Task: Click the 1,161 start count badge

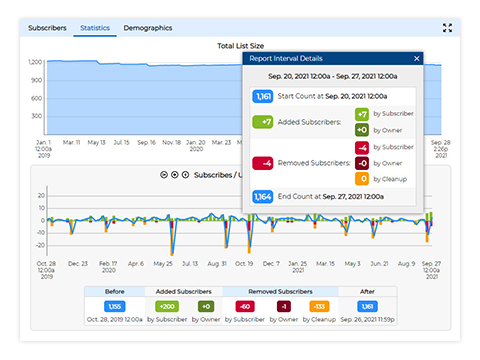Action: tap(263, 96)
